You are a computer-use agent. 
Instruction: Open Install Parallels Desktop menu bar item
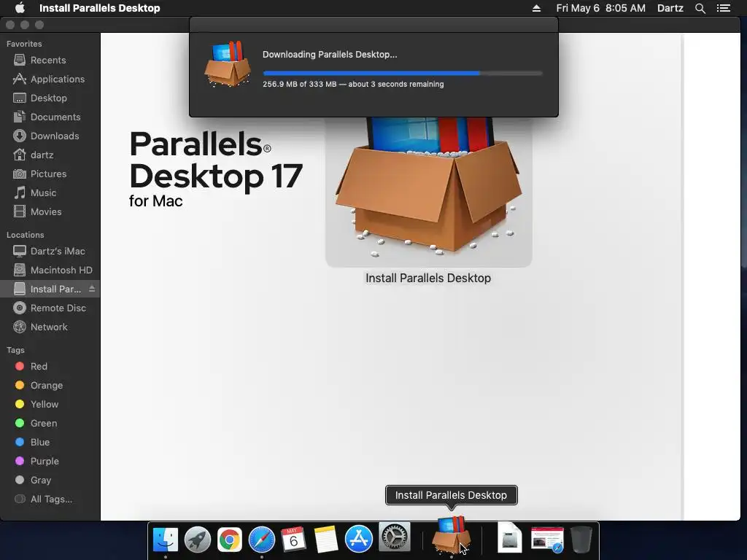point(99,8)
